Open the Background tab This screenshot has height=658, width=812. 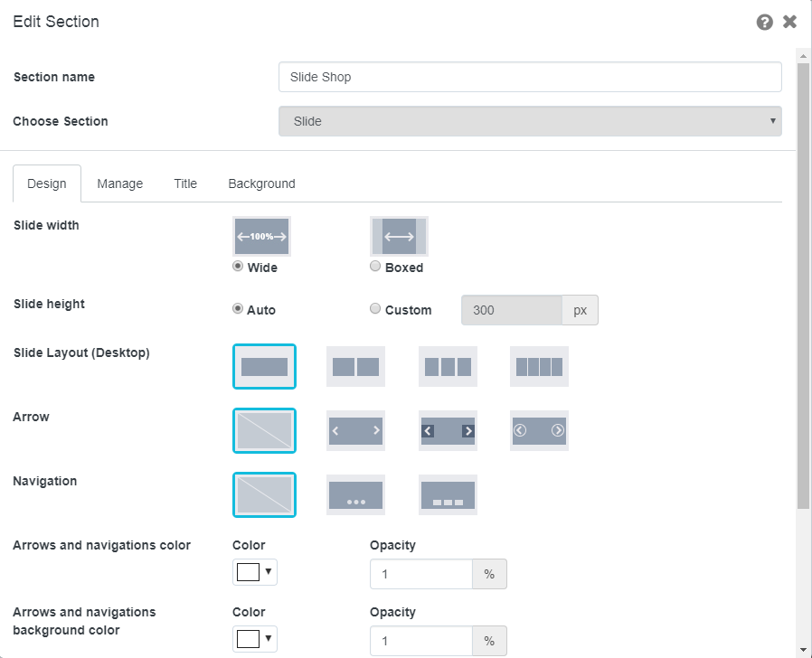261,183
